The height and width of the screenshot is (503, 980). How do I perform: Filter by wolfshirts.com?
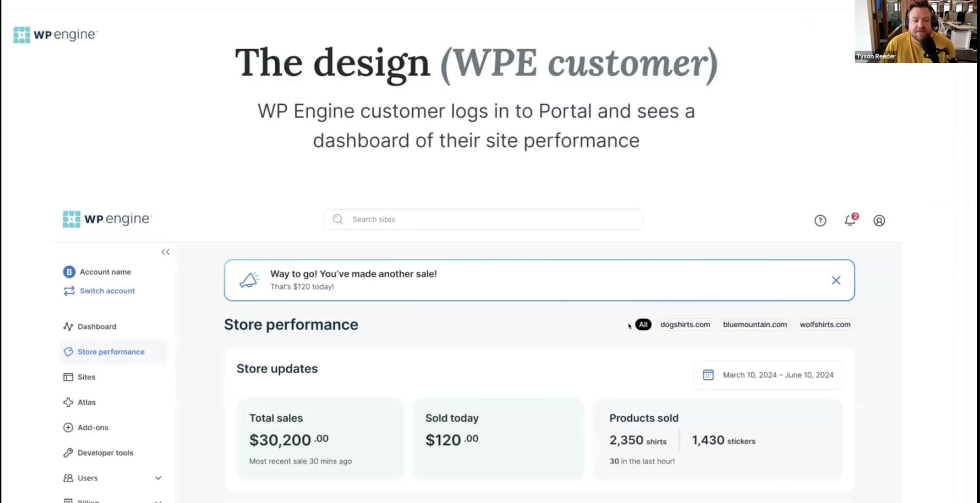coord(825,324)
